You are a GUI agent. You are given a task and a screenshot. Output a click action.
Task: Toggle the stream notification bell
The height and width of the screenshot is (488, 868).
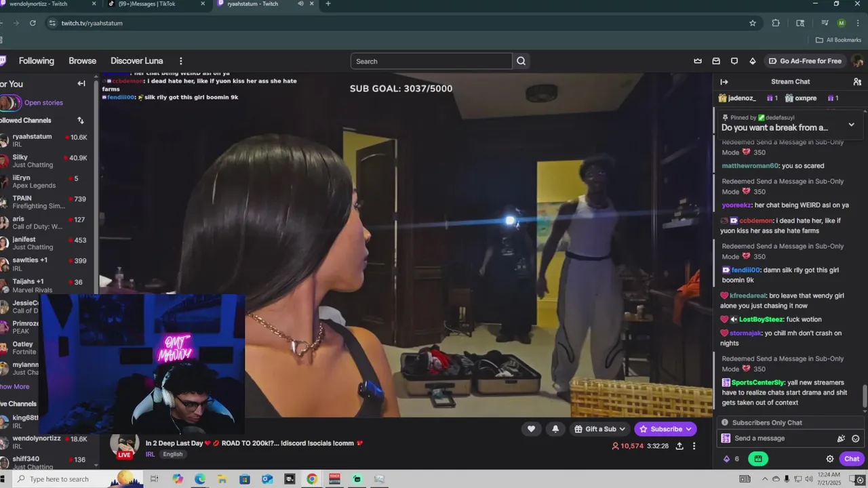click(555, 428)
